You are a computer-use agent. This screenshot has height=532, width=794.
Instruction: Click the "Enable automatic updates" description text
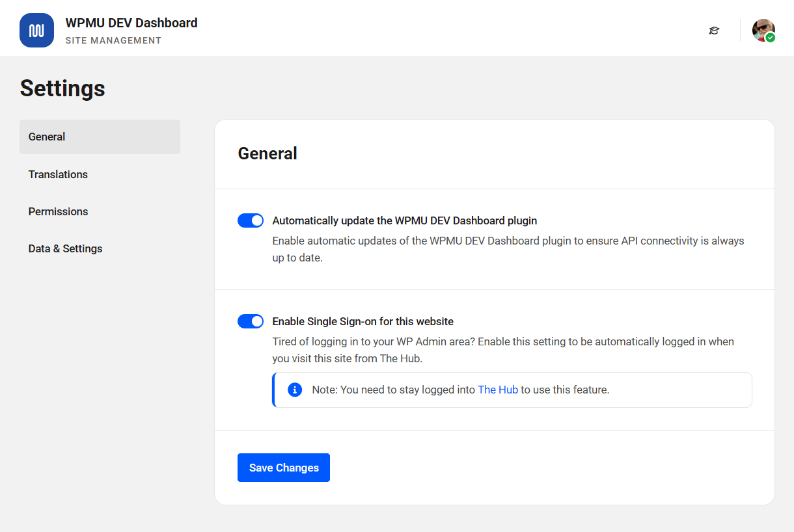[x=508, y=249]
